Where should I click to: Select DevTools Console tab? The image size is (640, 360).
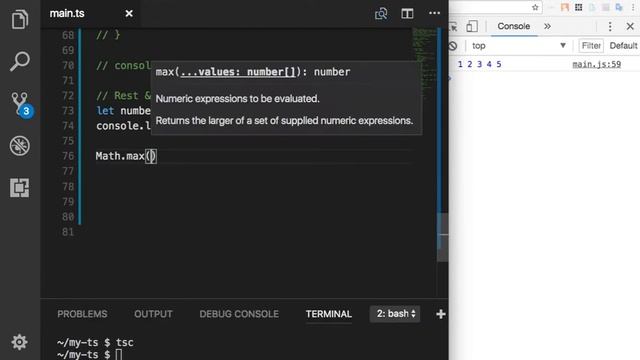(x=513, y=26)
